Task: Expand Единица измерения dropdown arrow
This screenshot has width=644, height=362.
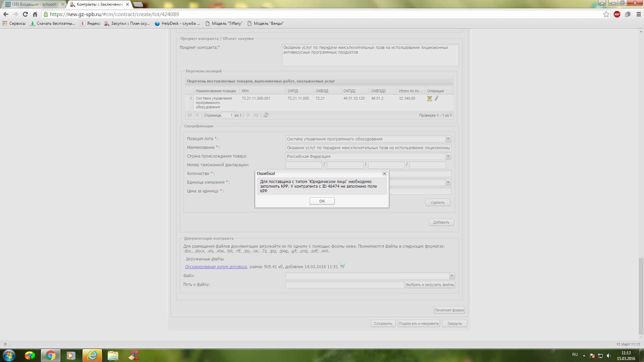Action: click(x=448, y=182)
